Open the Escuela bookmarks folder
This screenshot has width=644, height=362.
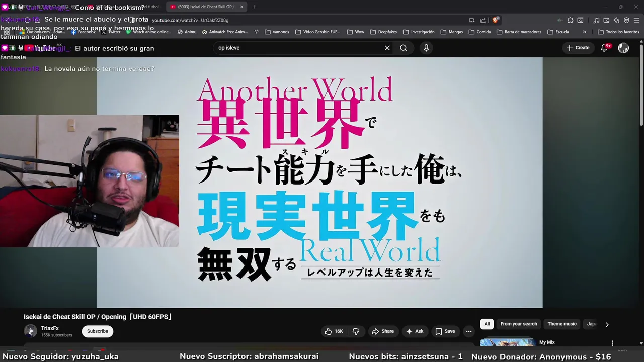558,32
